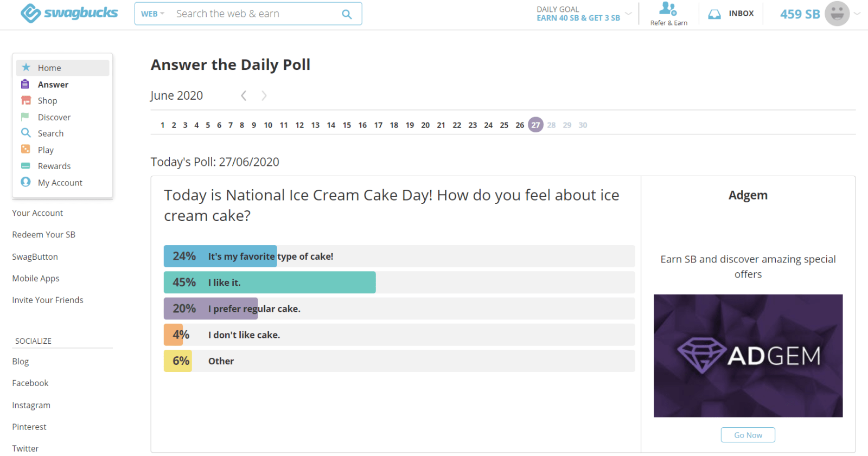868x456 pixels.
Task: Open the WEB search type dropdown
Action: pos(152,14)
